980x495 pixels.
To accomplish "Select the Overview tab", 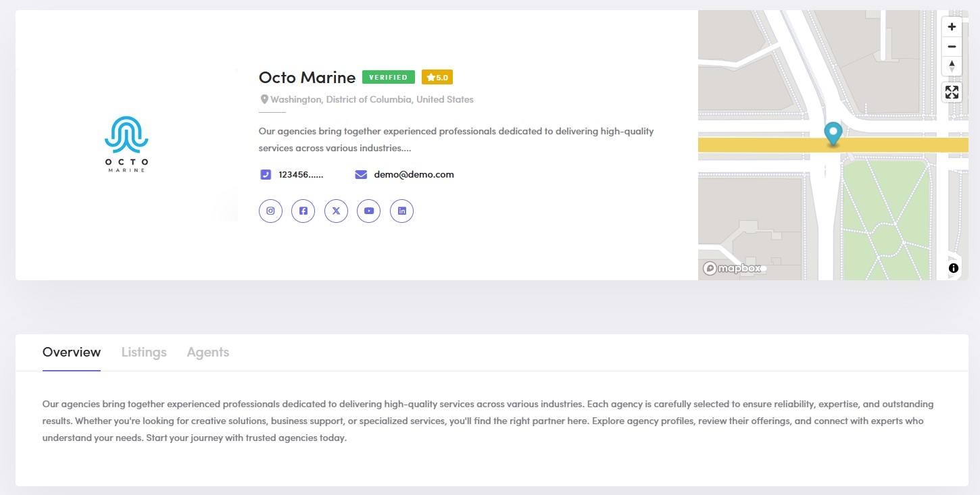I will point(72,352).
